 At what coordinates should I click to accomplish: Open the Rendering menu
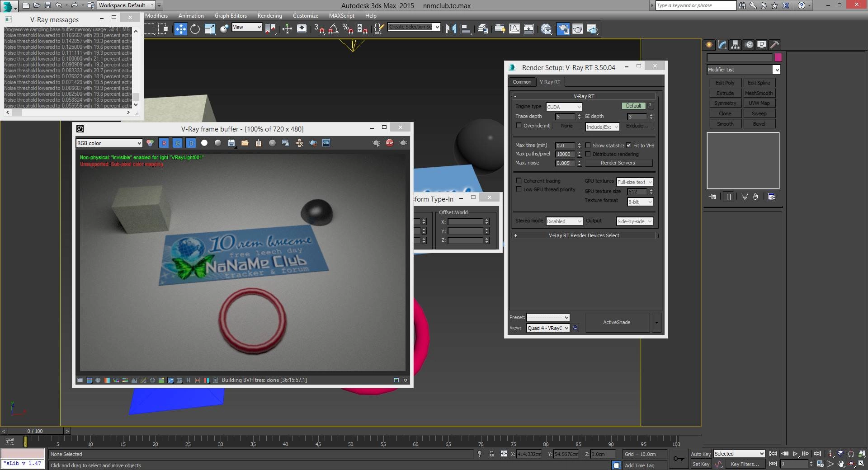[270, 15]
